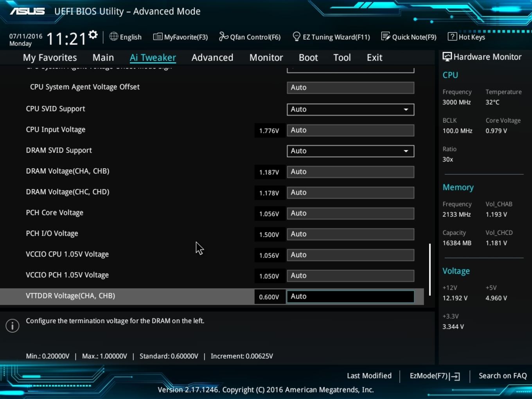Screen dimensions: 532x399
Task: Click the +12V 12.192 V reading
Action: [x=455, y=298]
